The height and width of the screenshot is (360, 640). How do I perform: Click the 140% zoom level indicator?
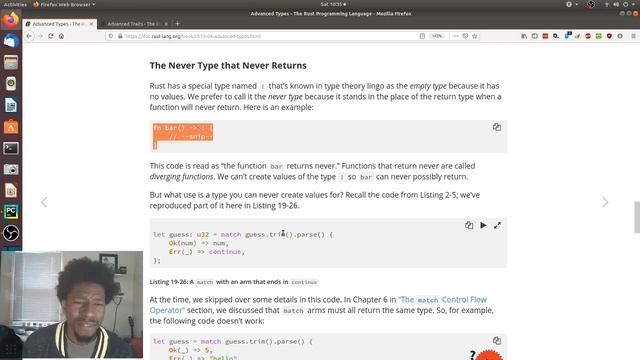(437, 36)
